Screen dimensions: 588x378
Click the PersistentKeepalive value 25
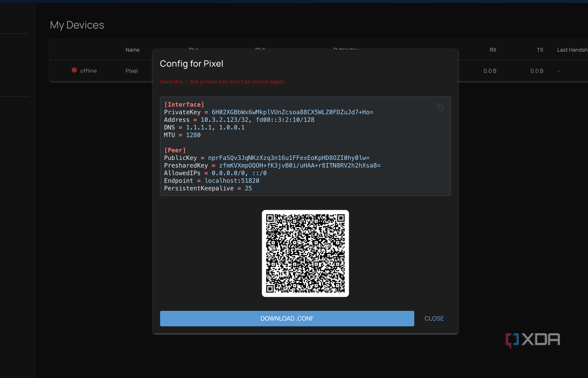tap(248, 188)
